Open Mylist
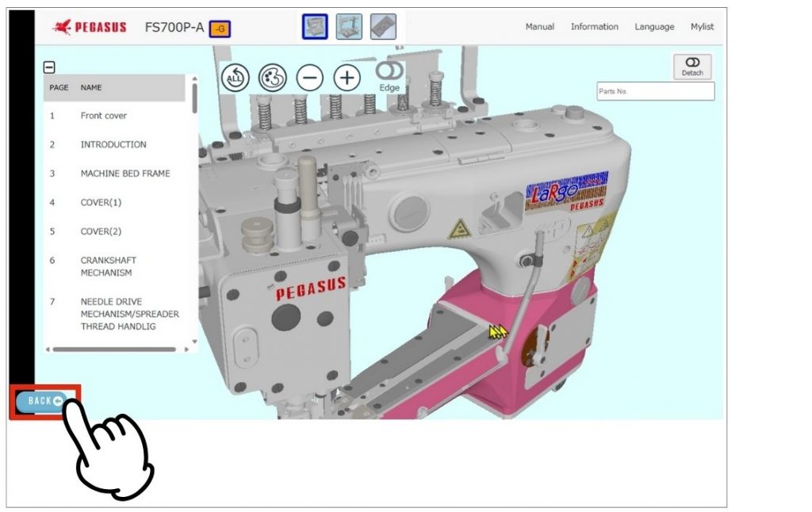This screenshot has width=812, height=512. [702, 27]
